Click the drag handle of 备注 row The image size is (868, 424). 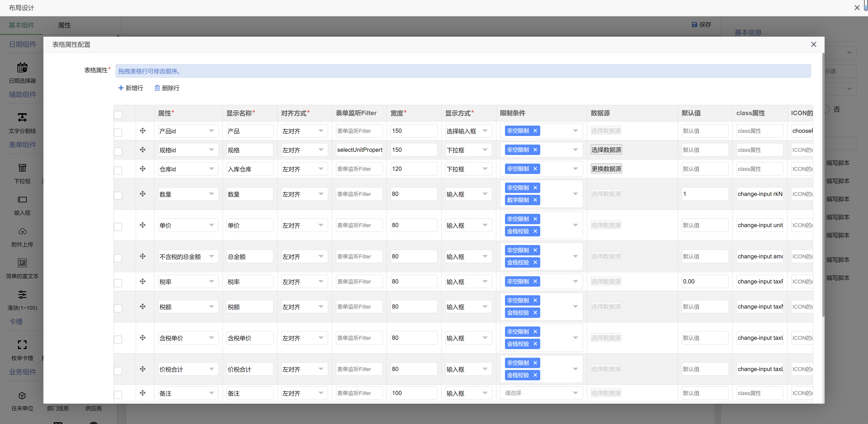[143, 393]
